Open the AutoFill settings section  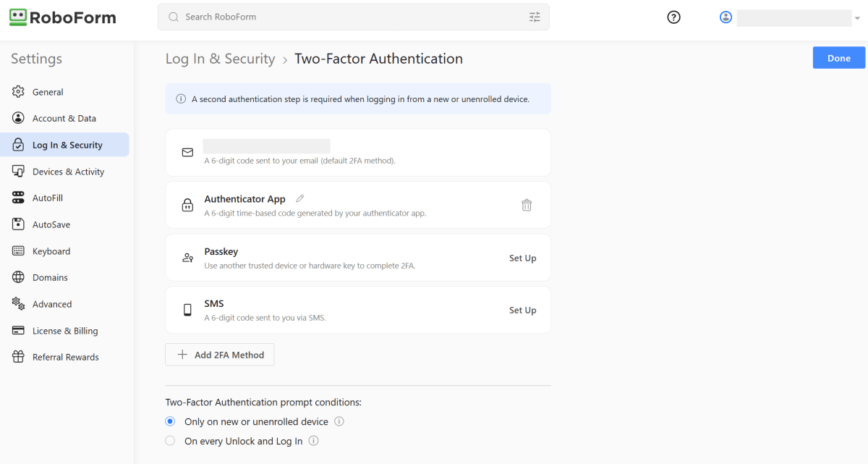[48, 198]
